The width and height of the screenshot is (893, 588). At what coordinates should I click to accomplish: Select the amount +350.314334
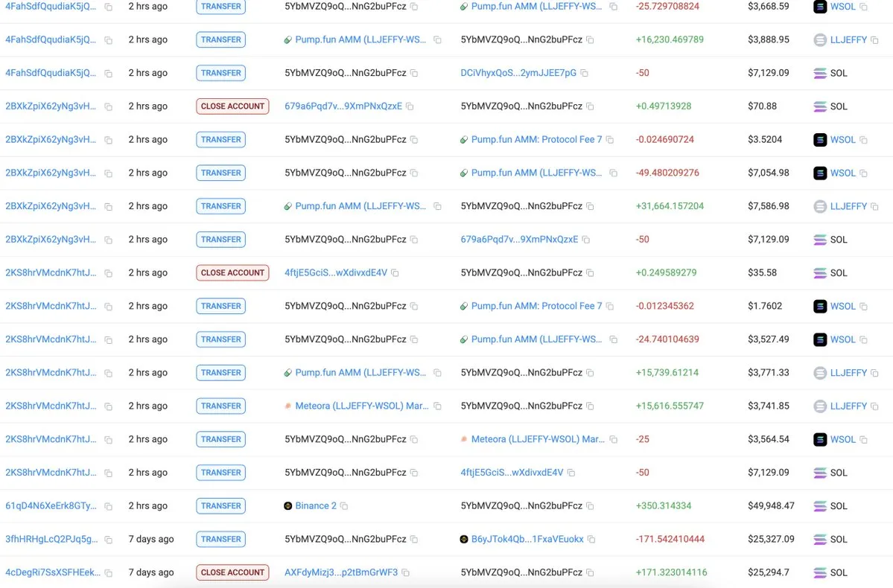[664, 505]
